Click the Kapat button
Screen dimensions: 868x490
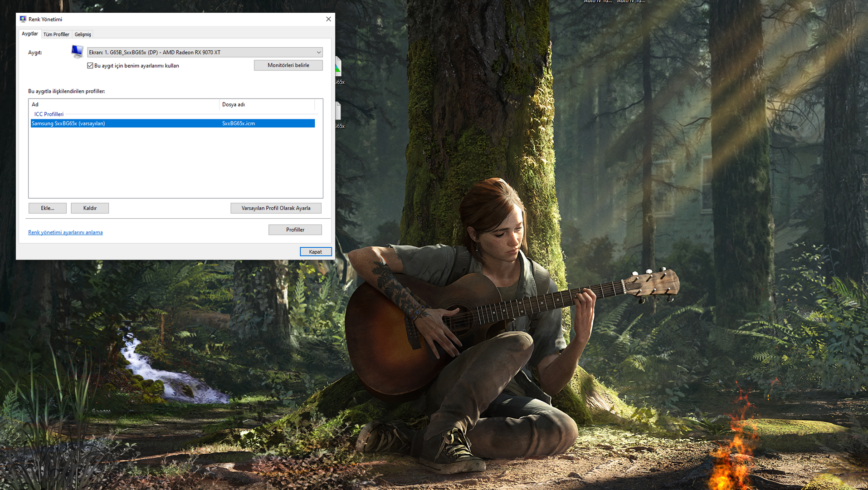316,252
